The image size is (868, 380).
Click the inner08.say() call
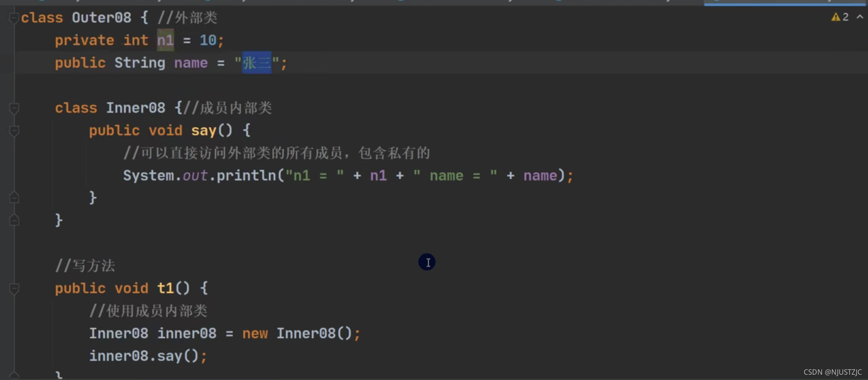[148, 356]
